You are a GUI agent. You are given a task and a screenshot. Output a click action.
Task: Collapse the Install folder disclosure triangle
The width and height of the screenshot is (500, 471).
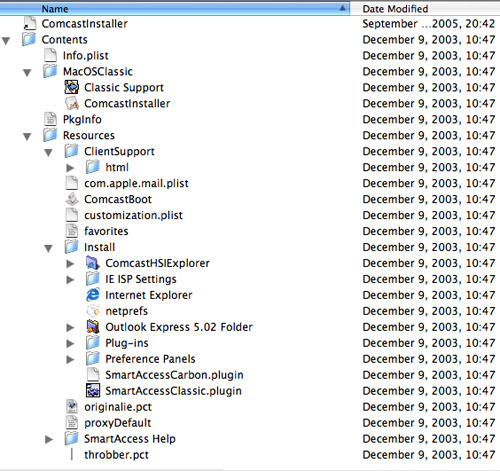click(x=48, y=248)
